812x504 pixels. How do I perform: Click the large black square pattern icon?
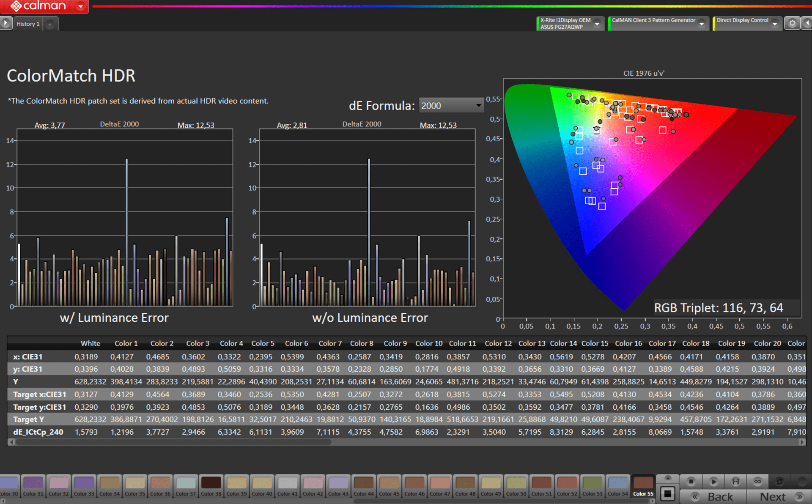click(x=668, y=493)
